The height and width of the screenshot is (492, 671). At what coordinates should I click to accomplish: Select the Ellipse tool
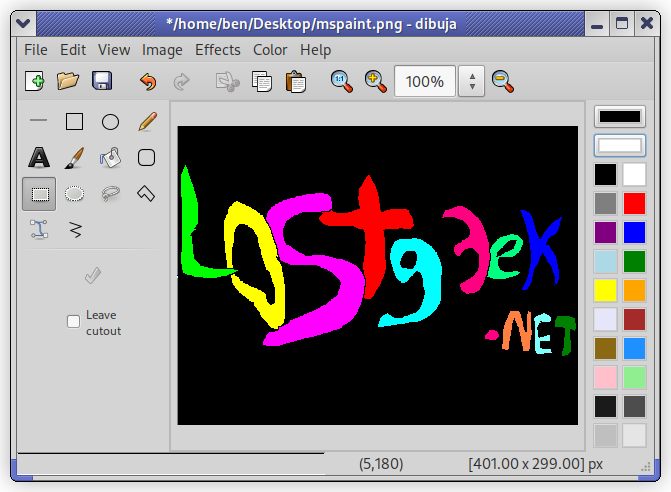[x=110, y=122]
